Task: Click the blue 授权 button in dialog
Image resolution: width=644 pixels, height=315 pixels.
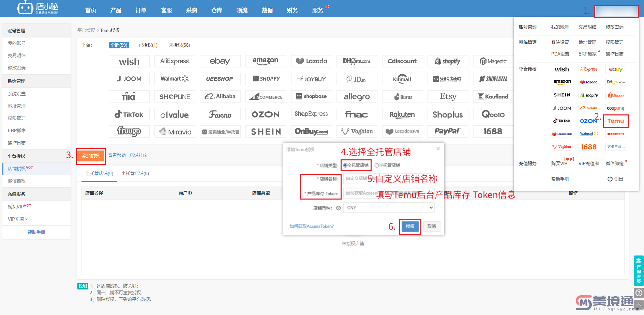Action: (x=410, y=226)
